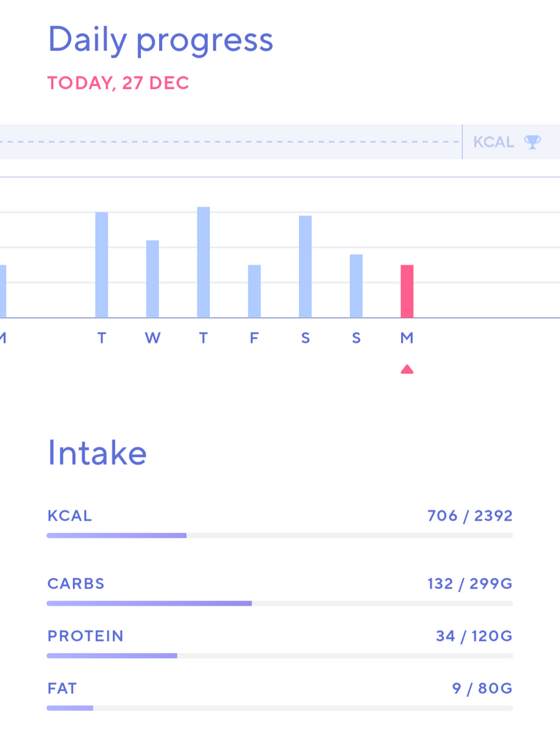Viewport: 560px width, 737px height.
Task: Select the bar above the W label
Action: (152, 278)
